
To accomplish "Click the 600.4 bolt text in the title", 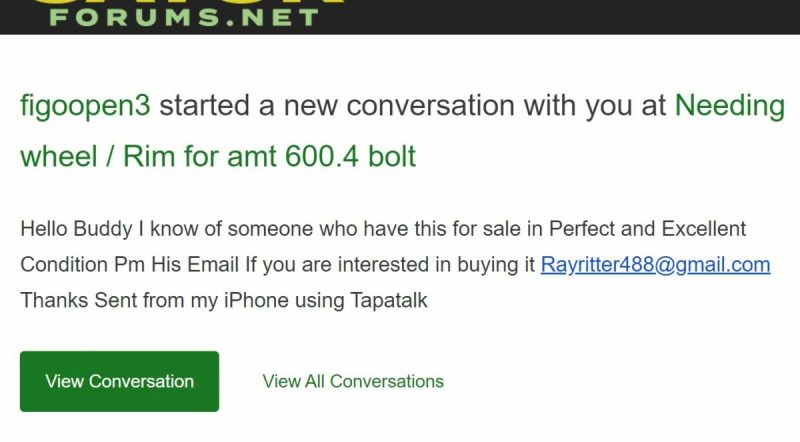I will point(351,156).
